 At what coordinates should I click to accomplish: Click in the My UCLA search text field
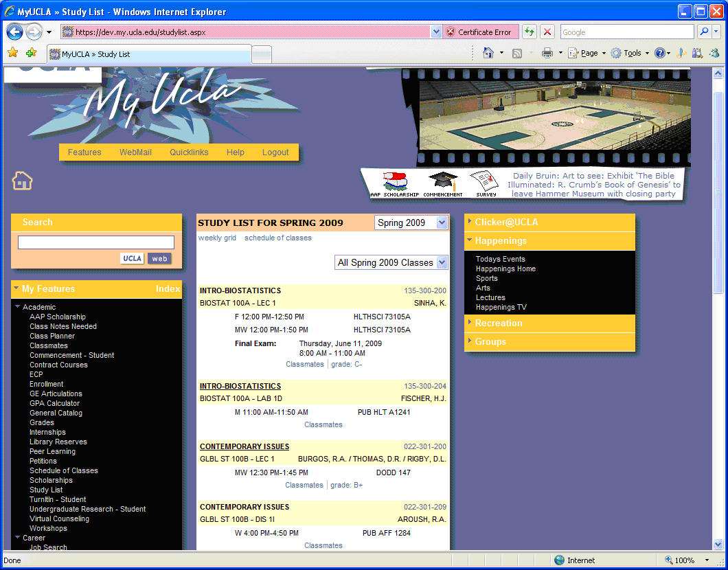tap(96, 242)
